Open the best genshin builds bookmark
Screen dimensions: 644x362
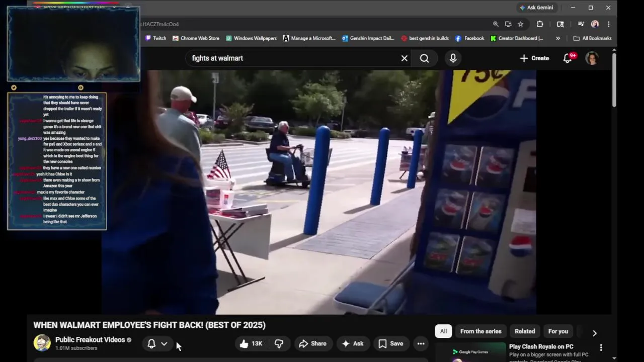point(425,38)
